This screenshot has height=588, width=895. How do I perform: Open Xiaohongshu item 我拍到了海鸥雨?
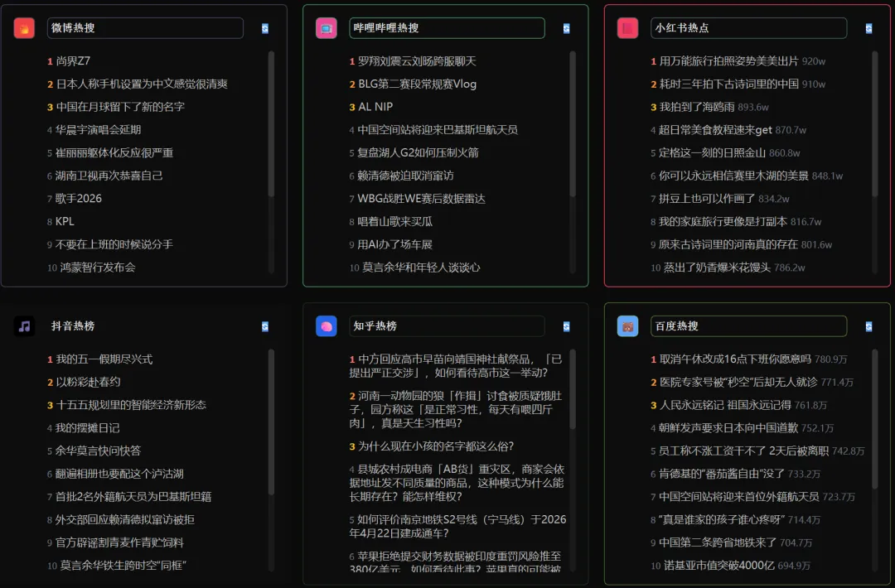click(697, 107)
